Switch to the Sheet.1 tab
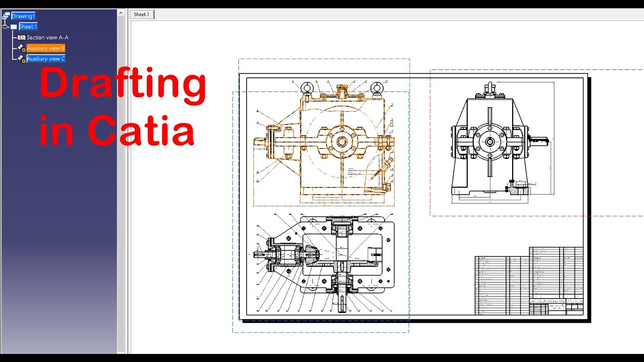This screenshot has width=644, height=362. (141, 15)
